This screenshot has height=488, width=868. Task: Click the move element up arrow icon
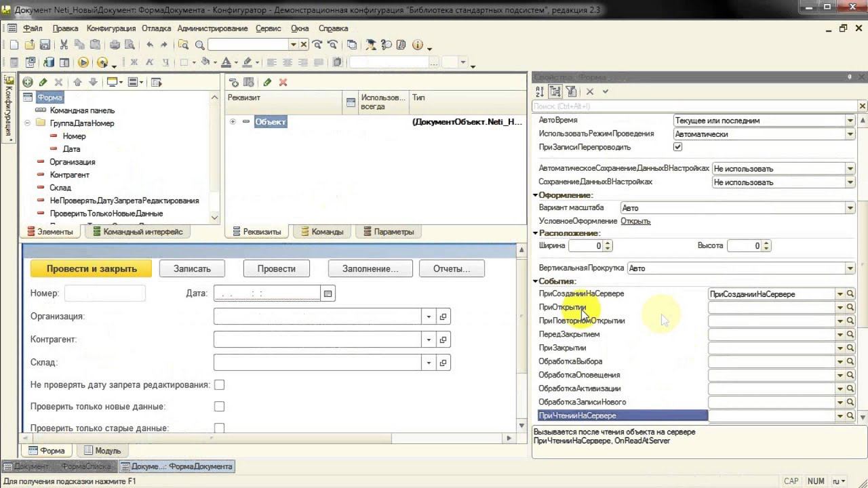(x=77, y=82)
